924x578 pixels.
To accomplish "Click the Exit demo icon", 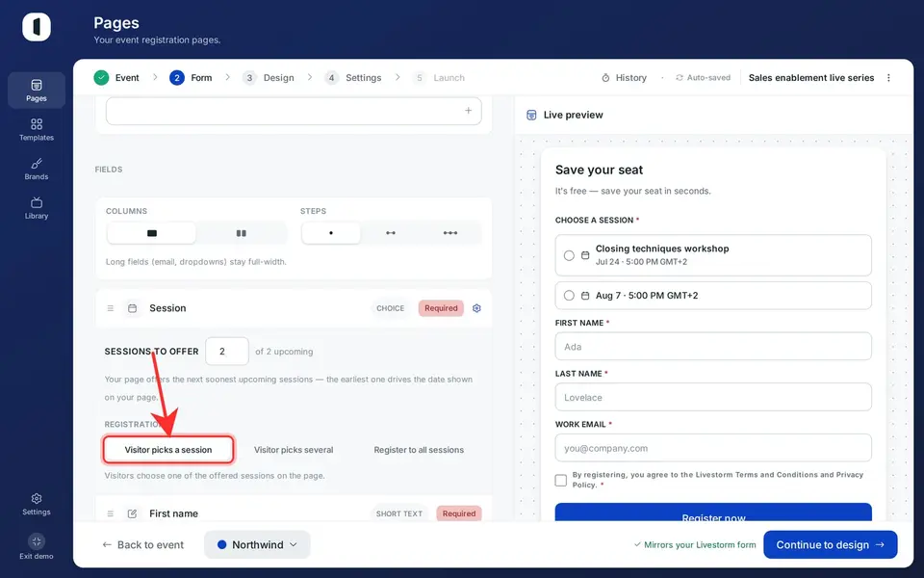I will pyautogui.click(x=37, y=540).
